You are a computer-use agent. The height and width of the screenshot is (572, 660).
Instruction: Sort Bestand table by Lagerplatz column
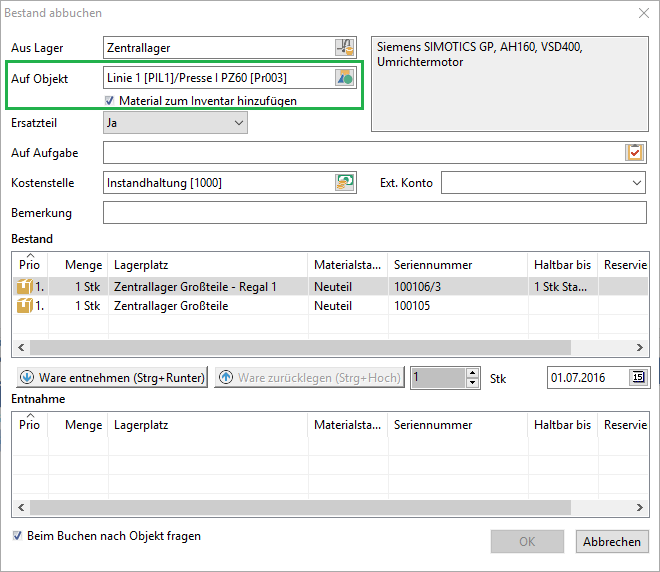pyautogui.click(x=208, y=265)
